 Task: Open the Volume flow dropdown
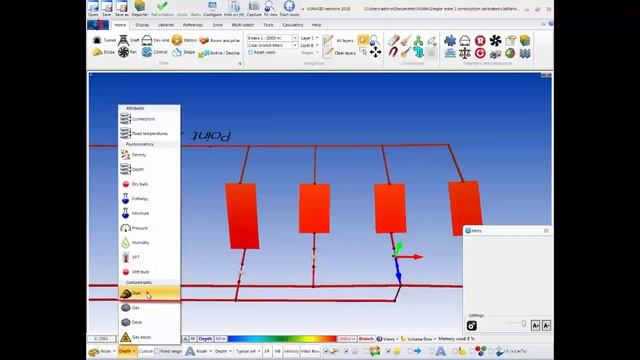pos(418,339)
